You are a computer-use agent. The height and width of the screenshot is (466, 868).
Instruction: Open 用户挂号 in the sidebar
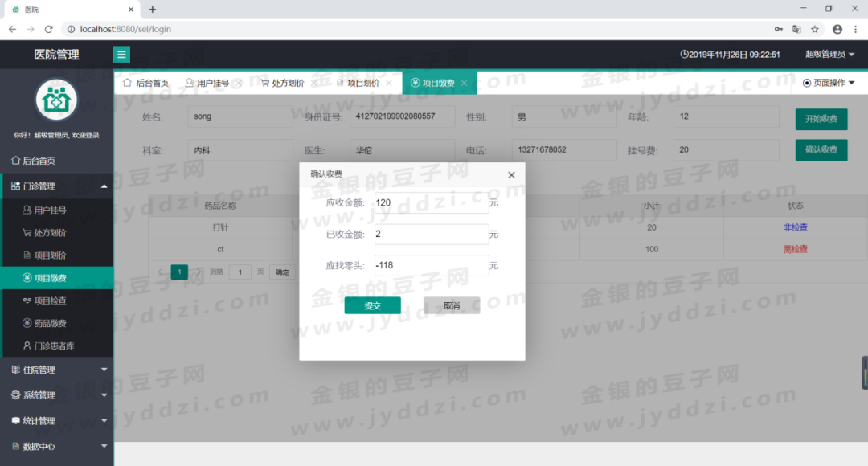[58, 211]
